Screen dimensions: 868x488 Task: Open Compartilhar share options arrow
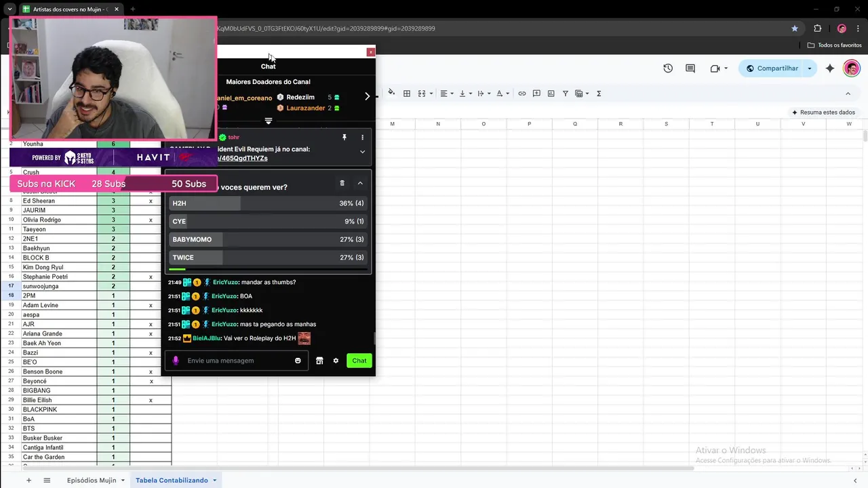click(x=809, y=68)
